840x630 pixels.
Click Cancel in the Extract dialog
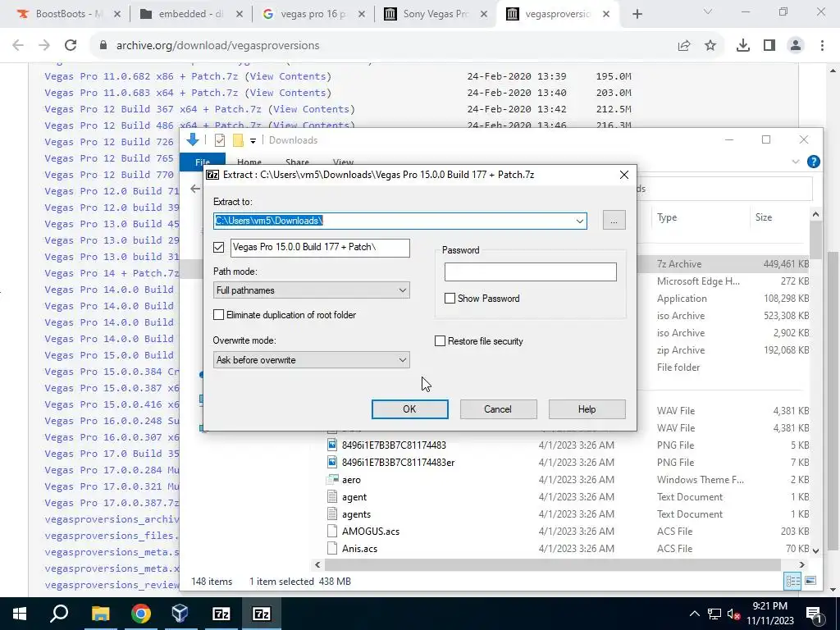tap(498, 409)
